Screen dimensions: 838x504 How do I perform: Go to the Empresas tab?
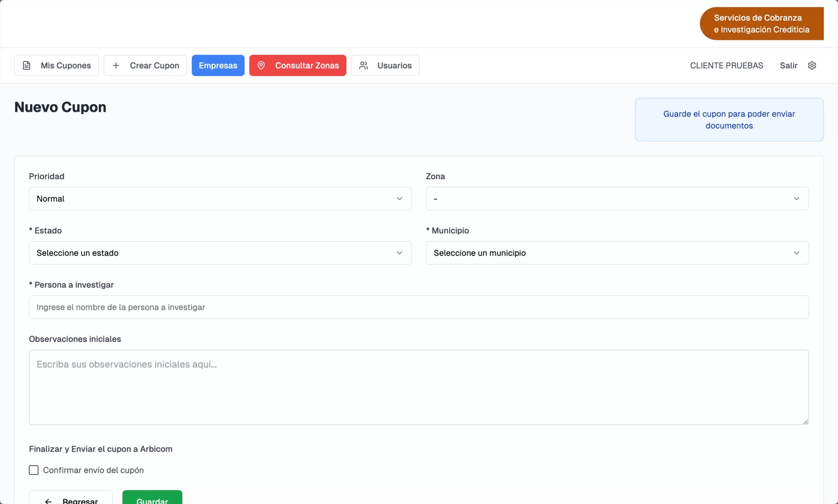coord(218,65)
